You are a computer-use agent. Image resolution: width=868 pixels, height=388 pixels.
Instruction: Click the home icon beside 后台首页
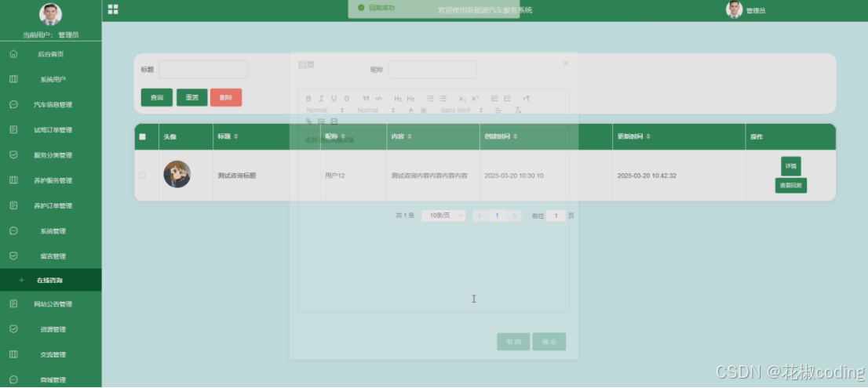14,54
